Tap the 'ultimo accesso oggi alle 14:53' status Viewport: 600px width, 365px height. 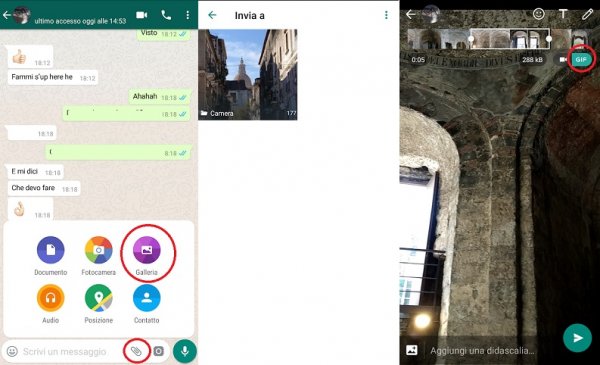80,21
